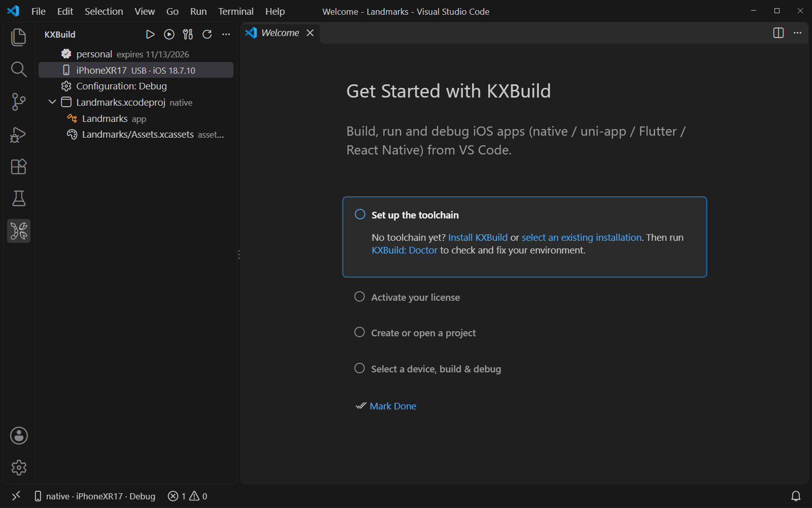This screenshot has width=812, height=508.
Task: Open the Terminal menu
Action: (235, 11)
